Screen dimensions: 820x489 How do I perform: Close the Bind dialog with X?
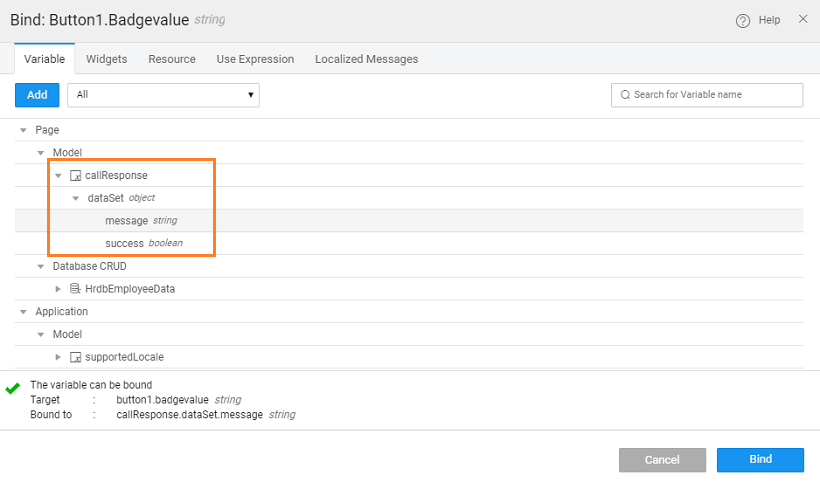(x=802, y=19)
